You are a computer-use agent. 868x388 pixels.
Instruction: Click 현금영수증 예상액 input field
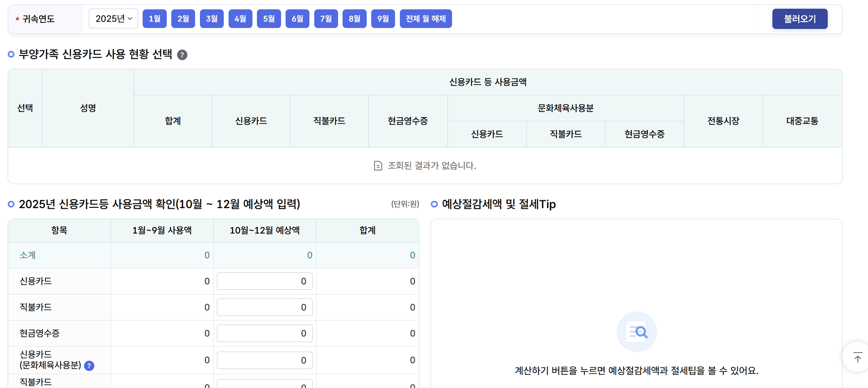[x=265, y=333]
